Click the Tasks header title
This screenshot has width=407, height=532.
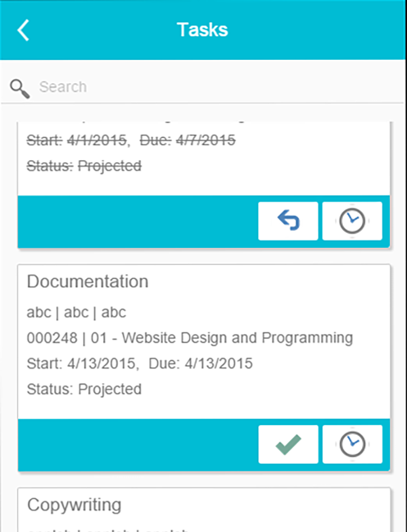tap(202, 30)
